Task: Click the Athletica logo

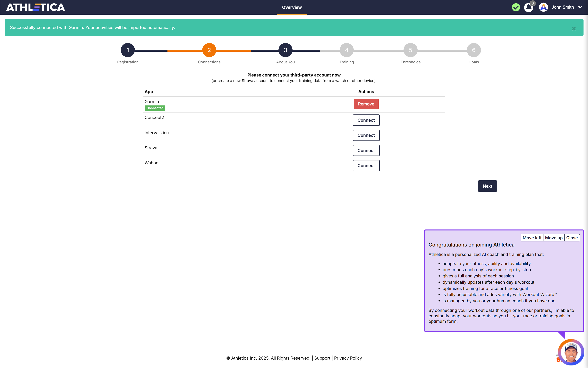Action: [36, 7]
